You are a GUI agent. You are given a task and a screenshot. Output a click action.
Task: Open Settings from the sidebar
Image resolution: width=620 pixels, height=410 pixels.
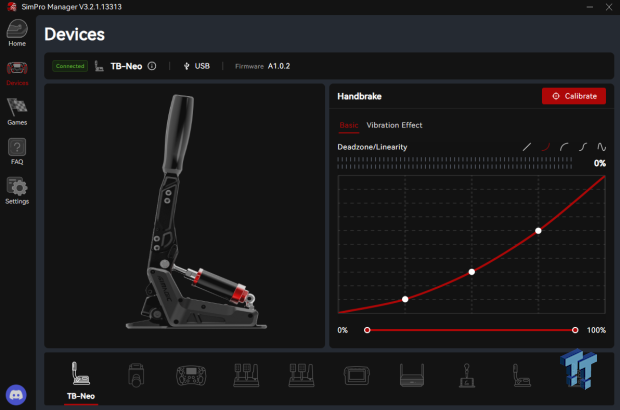tap(17, 191)
